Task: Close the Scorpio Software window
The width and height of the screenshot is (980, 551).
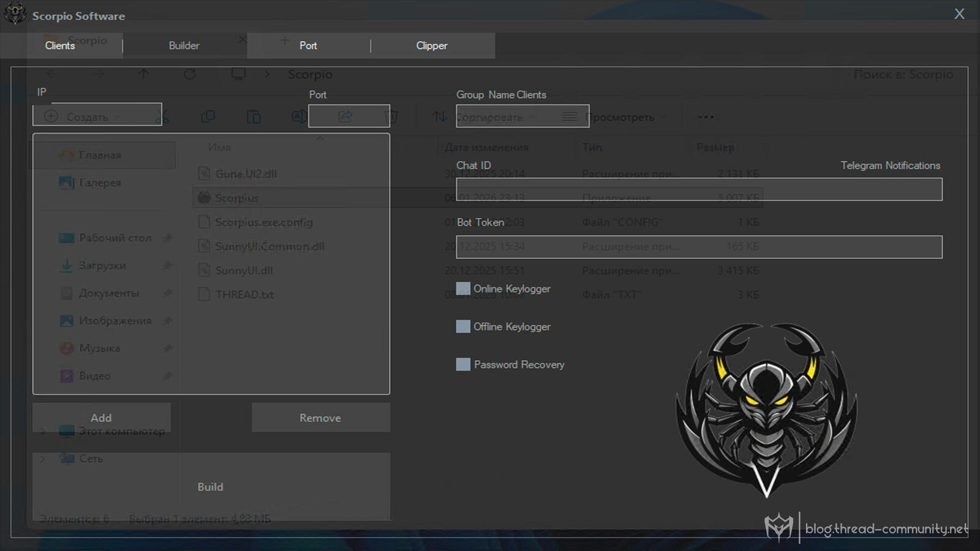Action: coord(959,13)
